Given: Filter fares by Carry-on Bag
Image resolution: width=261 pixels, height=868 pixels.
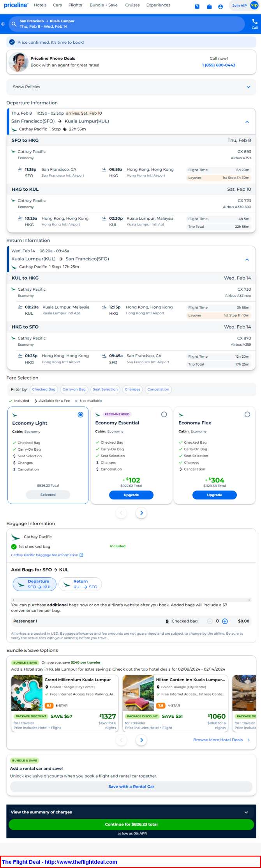Looking at the screenshot, I should pyautogui.click(x=74, y=389).
